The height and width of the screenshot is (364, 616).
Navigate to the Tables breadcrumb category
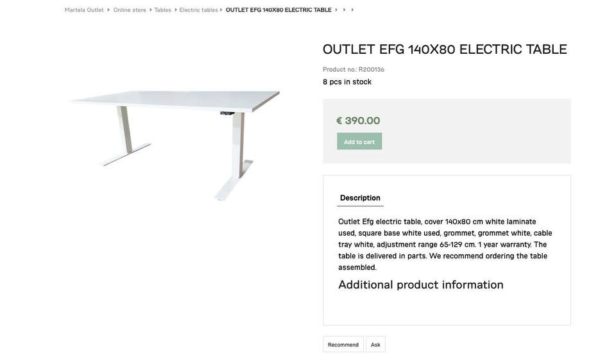[x=162, y=10]
